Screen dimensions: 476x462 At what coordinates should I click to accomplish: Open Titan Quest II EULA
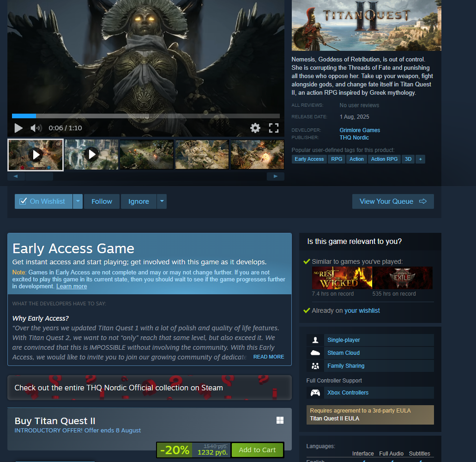335,419
